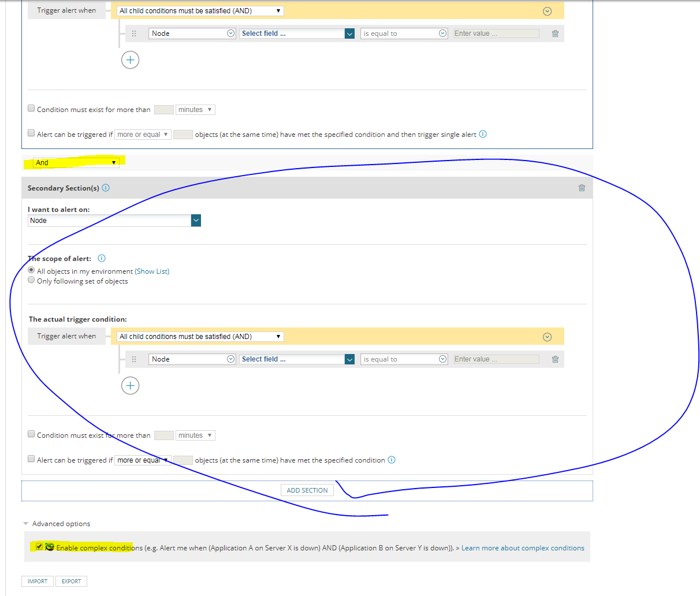Select 'All objects in my environment' radio
This screenshot has width=700, height=596.
tap(31, 270)
